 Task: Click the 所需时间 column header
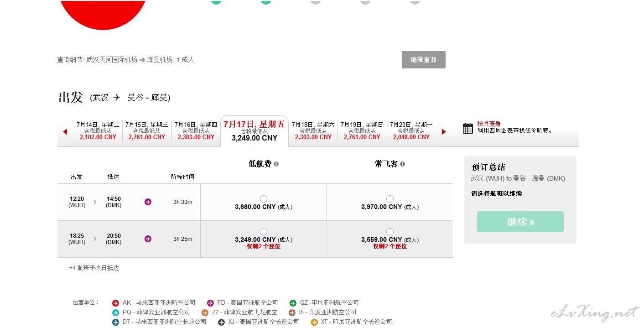182,177
